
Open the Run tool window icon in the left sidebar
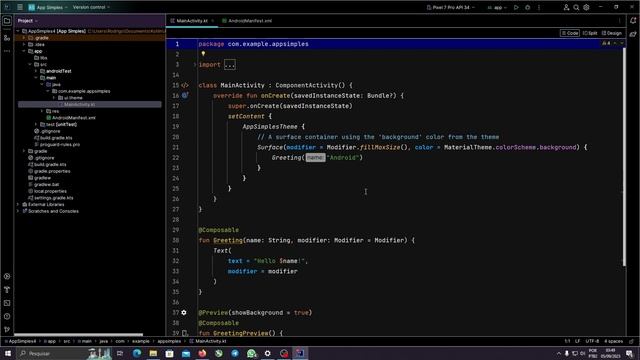coord(7,276)
